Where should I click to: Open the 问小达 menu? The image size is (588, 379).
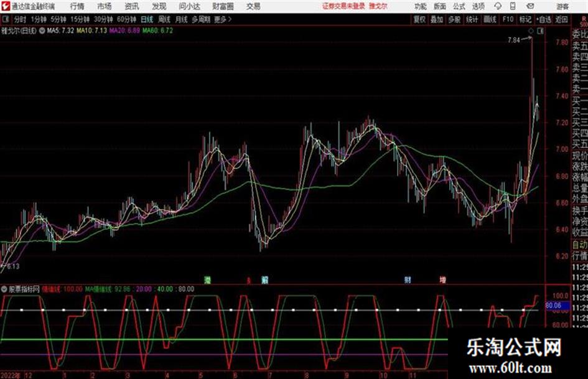coord(189,6)
